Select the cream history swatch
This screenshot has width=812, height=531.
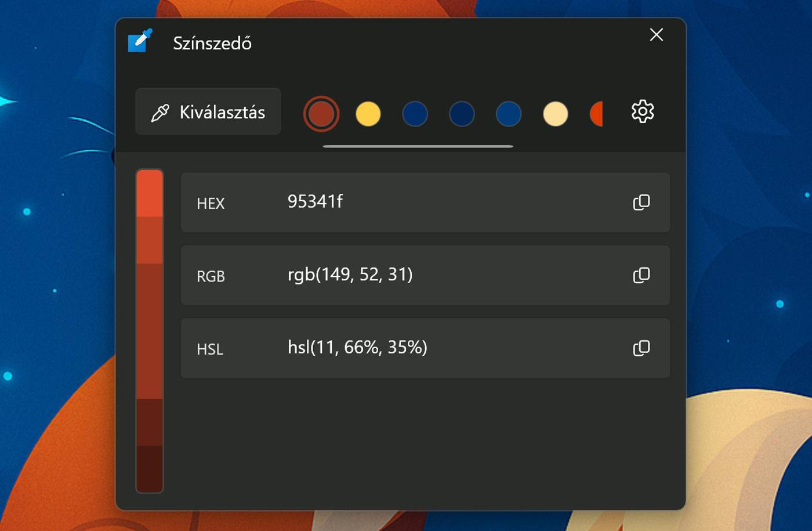[556, 114]
